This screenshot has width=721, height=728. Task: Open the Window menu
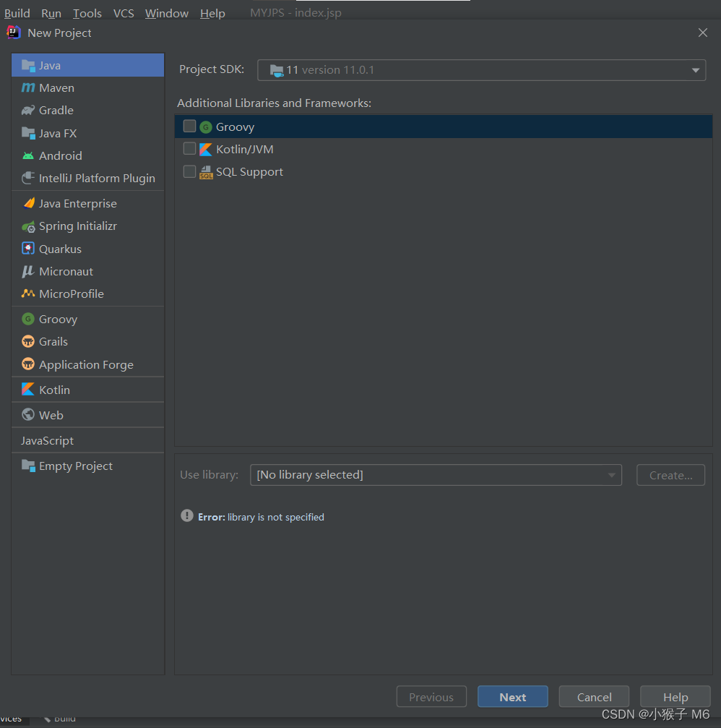tap(167, 14)
